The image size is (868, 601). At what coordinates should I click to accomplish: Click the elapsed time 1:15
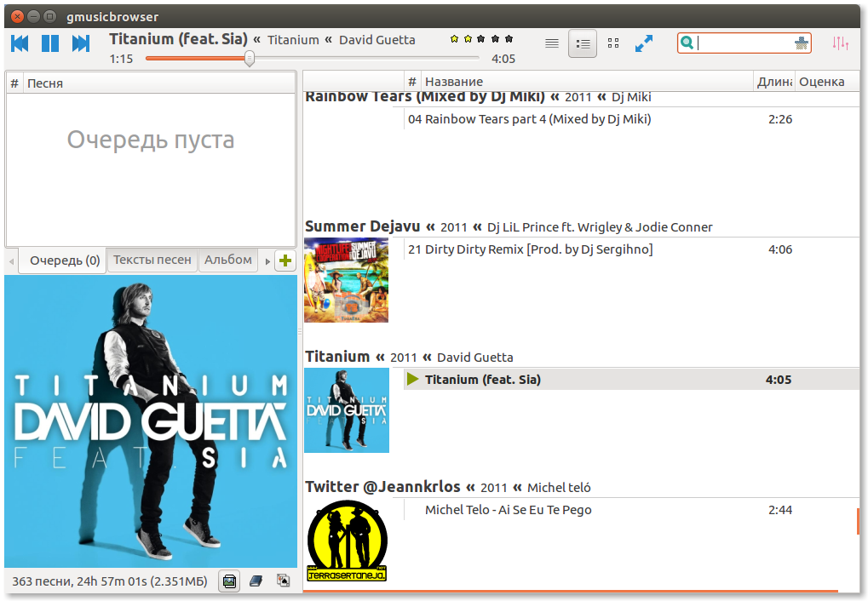click(121, 59)
